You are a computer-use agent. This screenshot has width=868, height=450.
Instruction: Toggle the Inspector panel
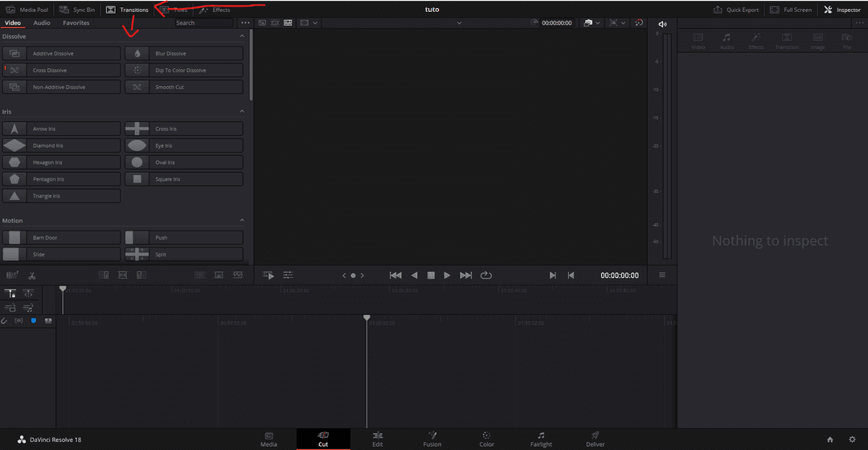842,10
